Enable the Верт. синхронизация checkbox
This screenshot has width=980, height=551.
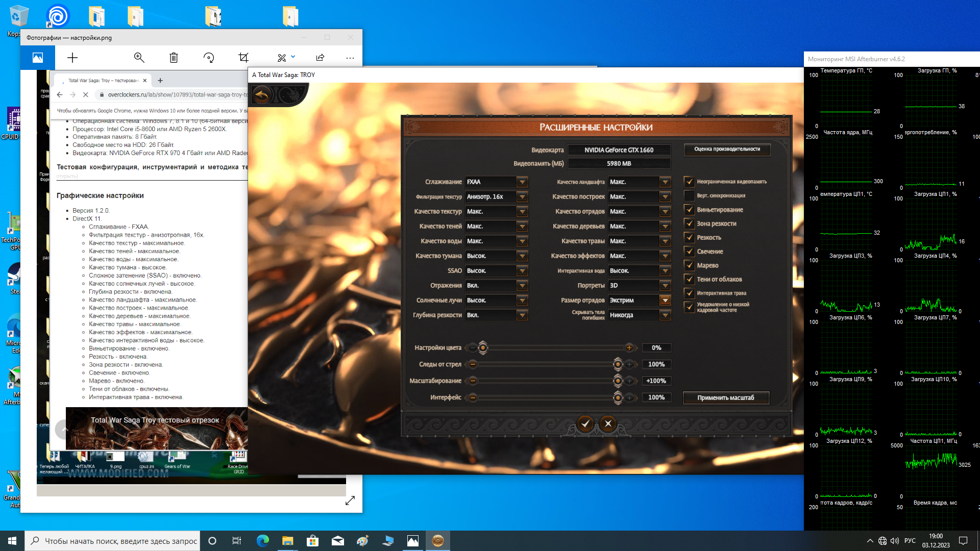coord(689,196)
